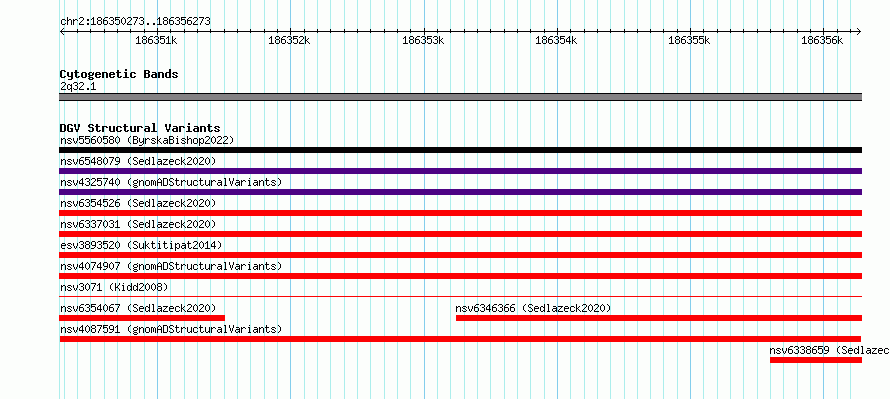Click the nsv5560580 (ByrskaBishop2022) label

pyautogui.click(x=146, y=140)
